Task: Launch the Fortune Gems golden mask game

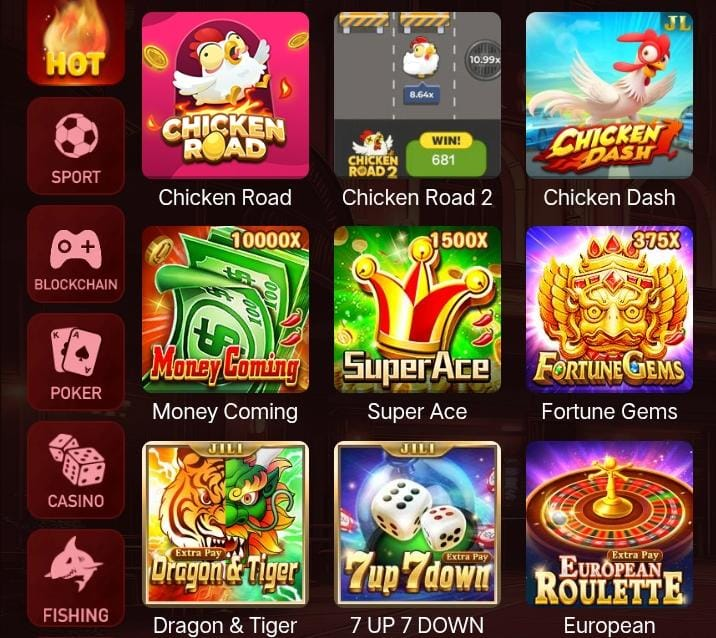Action: click(x=609, y=309)
